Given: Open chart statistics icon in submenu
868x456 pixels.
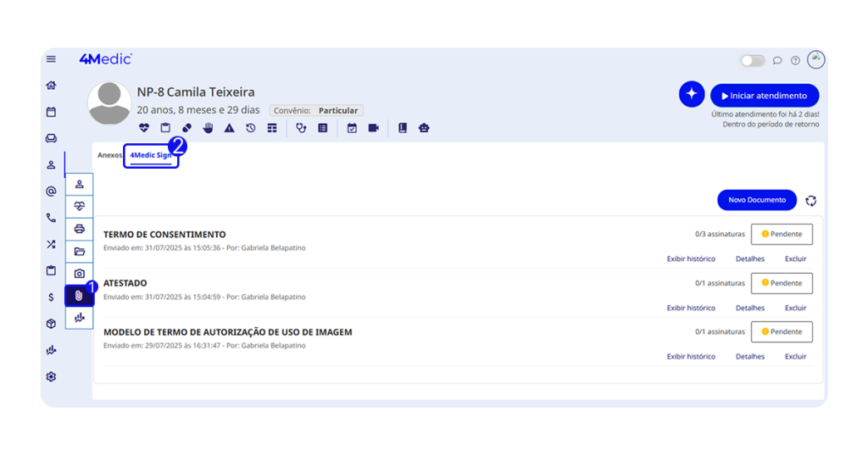Looking at the screenshot, I should pyautogui.click(x=79, y=318).
